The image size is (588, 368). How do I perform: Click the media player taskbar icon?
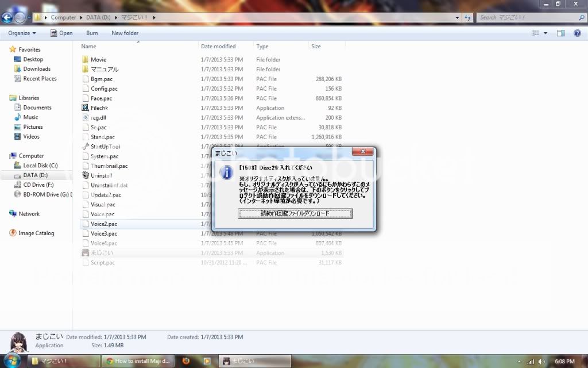coord(207,361)
